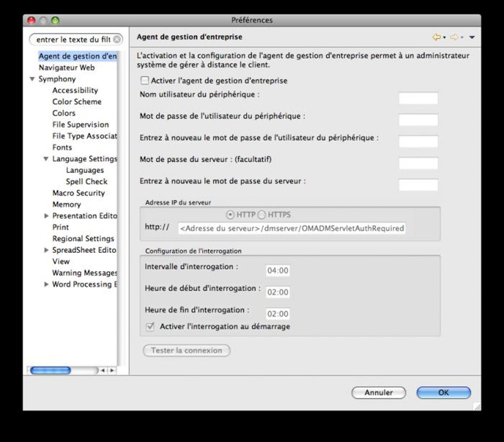Screen dimensions: 504x442
Task: Select the HTTPS radio button
Action: point(261,215)
